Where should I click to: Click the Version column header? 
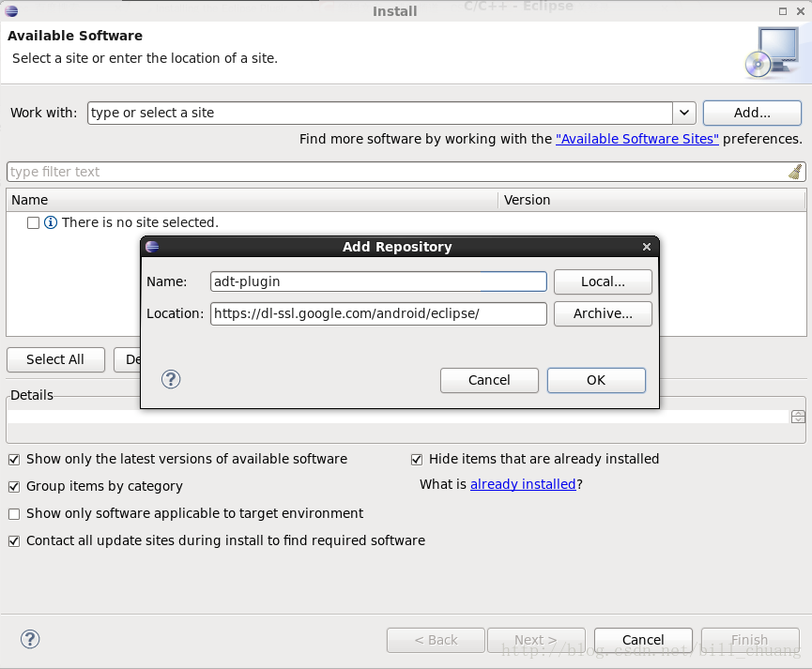pyautogui.click(x=652, y=200)
